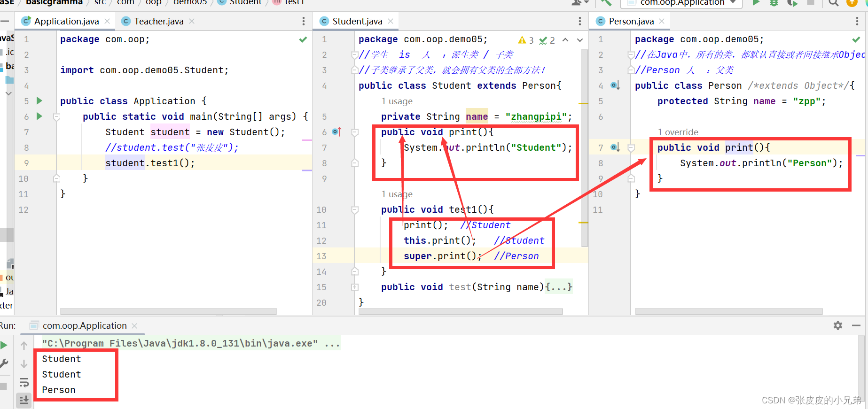Click 'protected String name' line in Person.java
Screen dimensions: 868x409
[x=741, y=101]
